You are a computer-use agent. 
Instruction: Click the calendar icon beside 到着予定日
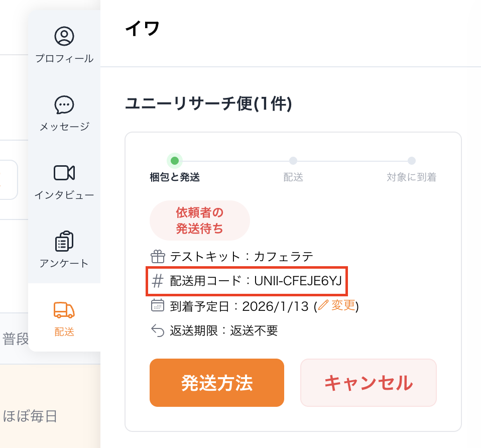158,306
